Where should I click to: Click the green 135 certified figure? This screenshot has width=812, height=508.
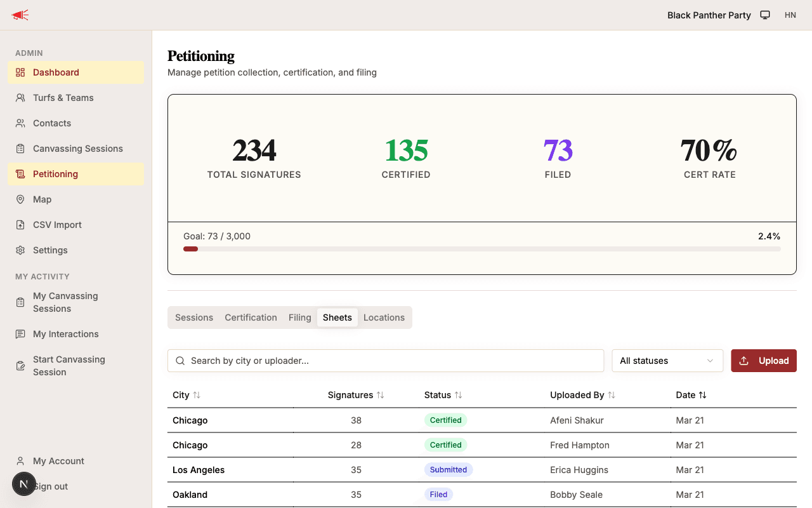coord(406,151)
